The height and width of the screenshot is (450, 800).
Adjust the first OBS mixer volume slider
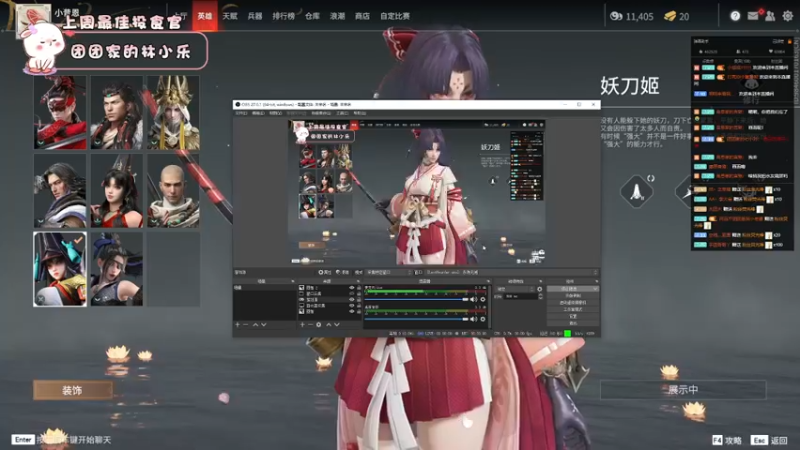[x=416, y=299]
